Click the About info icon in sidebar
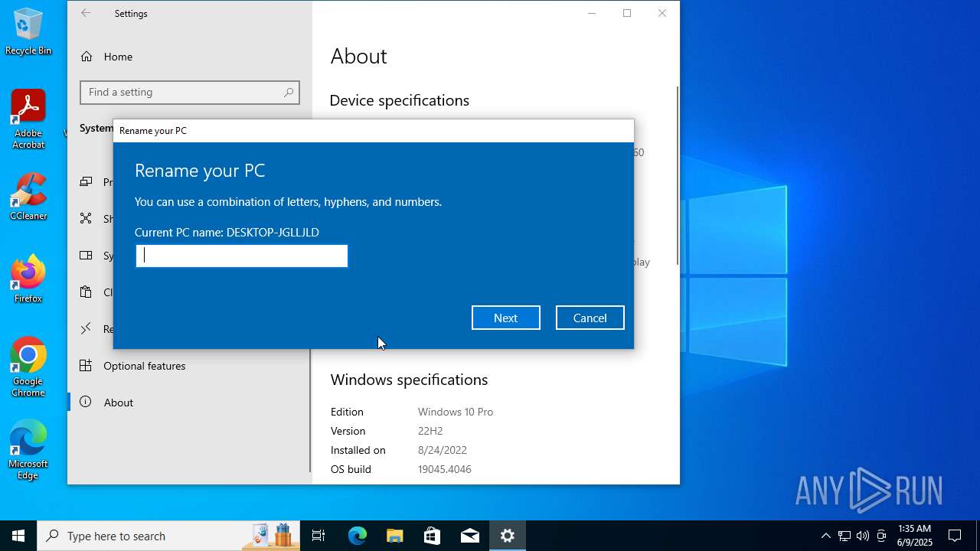 pos(87,403)
